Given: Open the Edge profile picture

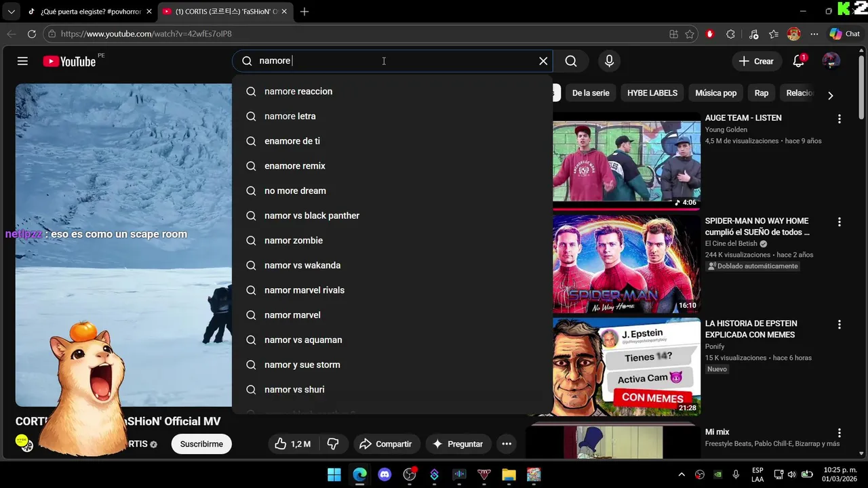Looking at the screenshot, I should click(794, 34).
